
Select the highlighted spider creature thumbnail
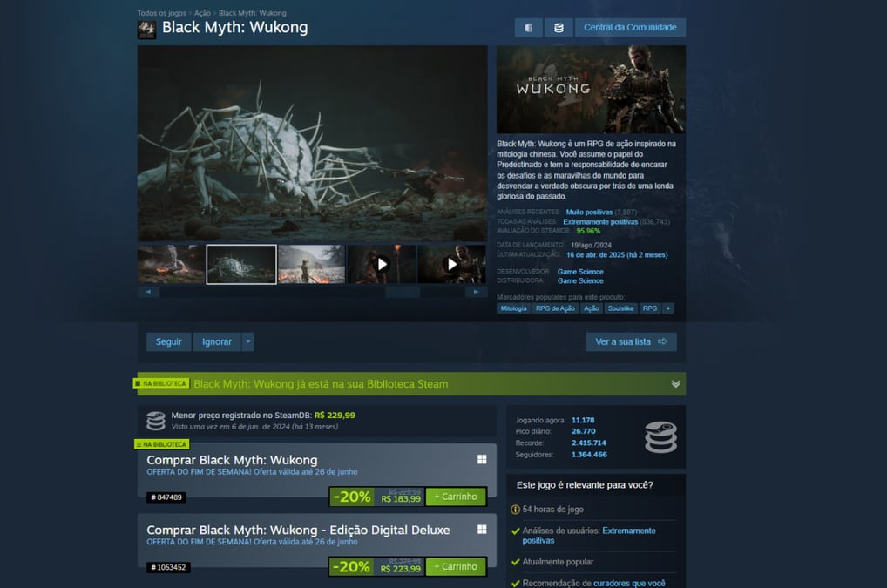tap(241, 264)
